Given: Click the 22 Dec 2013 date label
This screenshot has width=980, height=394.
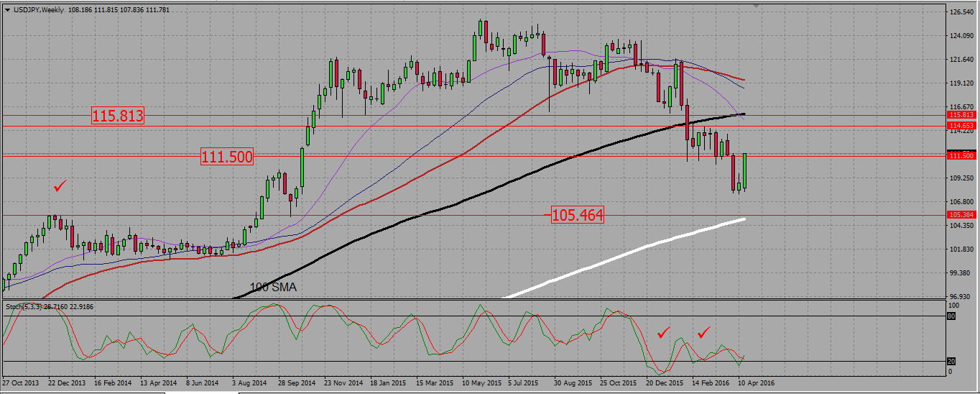Looking at the screenshot, I should 67,383.
